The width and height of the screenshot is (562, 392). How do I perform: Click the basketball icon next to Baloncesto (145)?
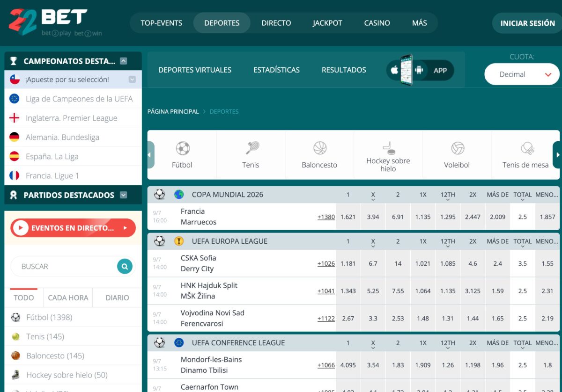[x=16, y=356]
